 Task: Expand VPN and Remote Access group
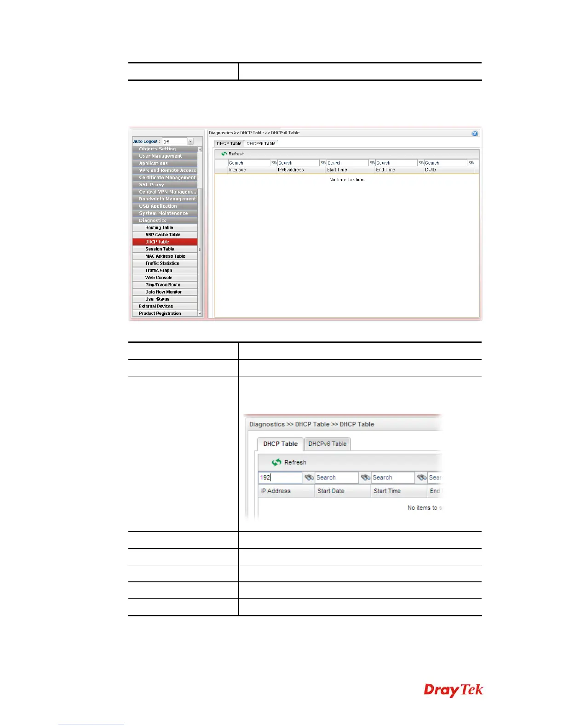tap(165, 171)
